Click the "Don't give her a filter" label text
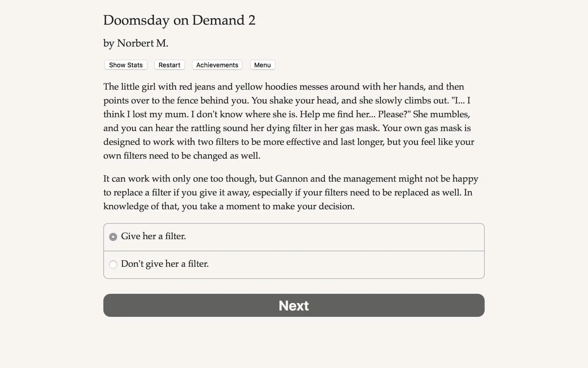Viewport: 588px width, 368px height. click(165, 264)
